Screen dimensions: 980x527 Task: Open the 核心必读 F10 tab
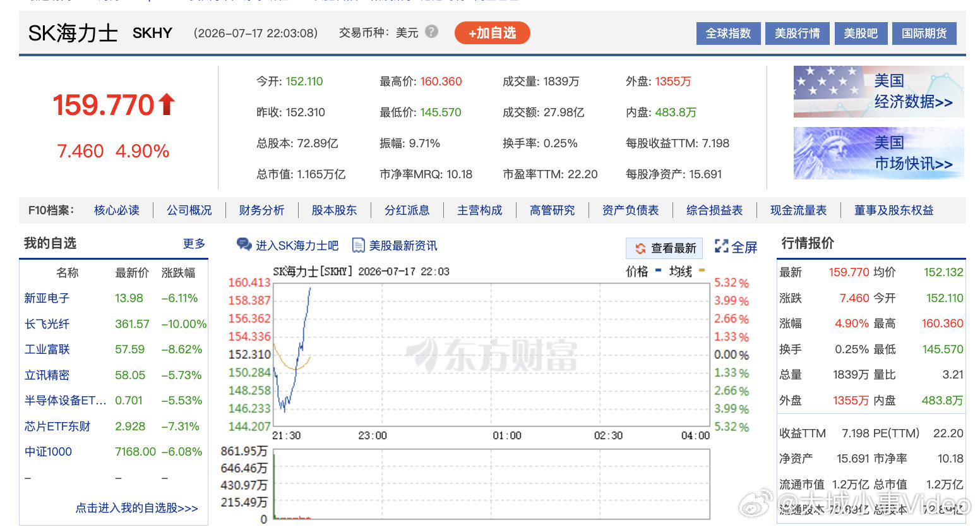[x=117, y=210]
